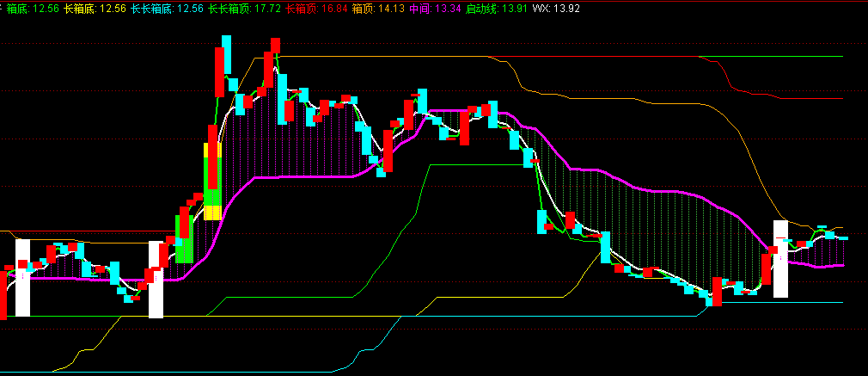Click the leftmost white signal bar

tap(23, 278)
